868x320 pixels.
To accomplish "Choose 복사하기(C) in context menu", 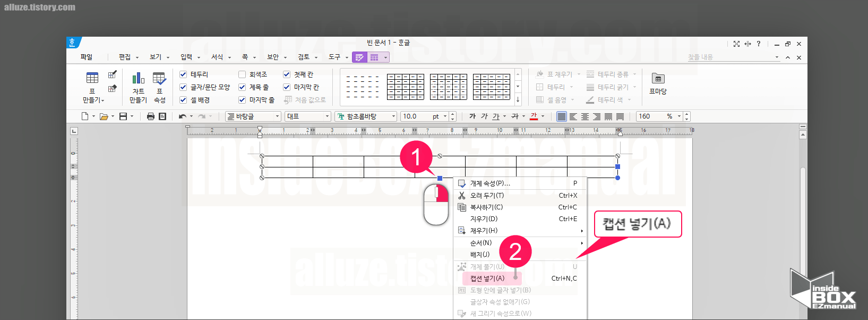I will [520, 207].
